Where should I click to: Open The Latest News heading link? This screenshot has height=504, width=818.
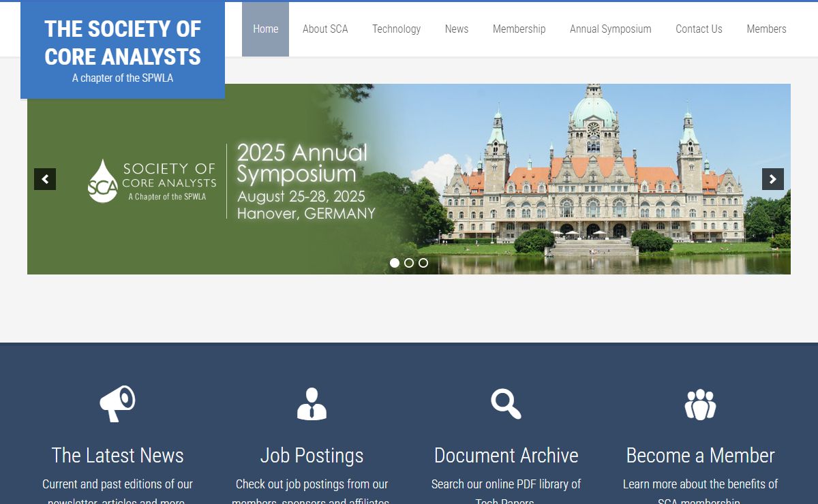[117, 455]
